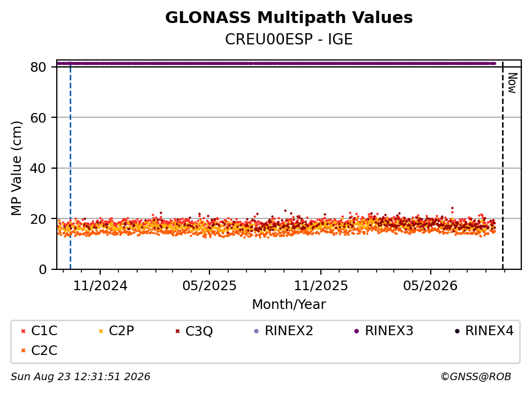Image resolution: width=532 pixels, height=393 pixels.
Task: Click the y-axis tick label 40
Action: point(39,168)
